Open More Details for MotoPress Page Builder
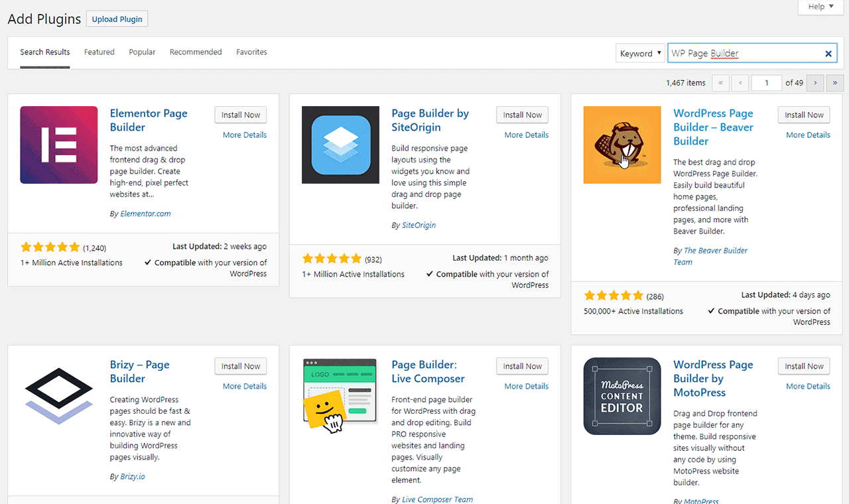This screenshot has height=504, width=849. point(808,386)
